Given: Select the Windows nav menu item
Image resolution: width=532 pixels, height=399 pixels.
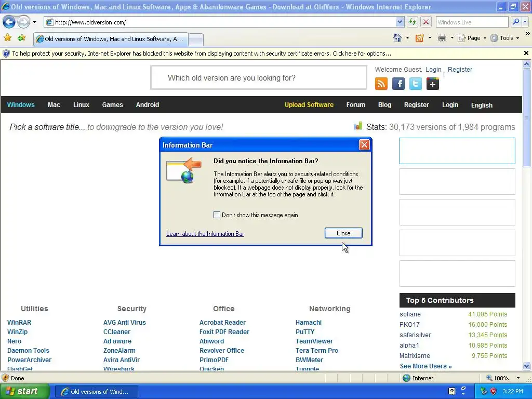Looking at the screenshot, I should (21, 105).
